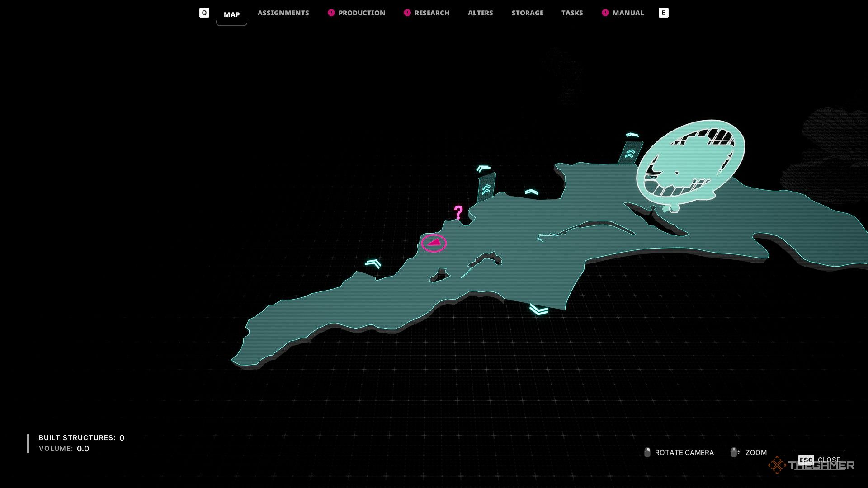868x488 pixels.
Task: Click the Rotate Camera mouse icon
Action: [647, 452]
